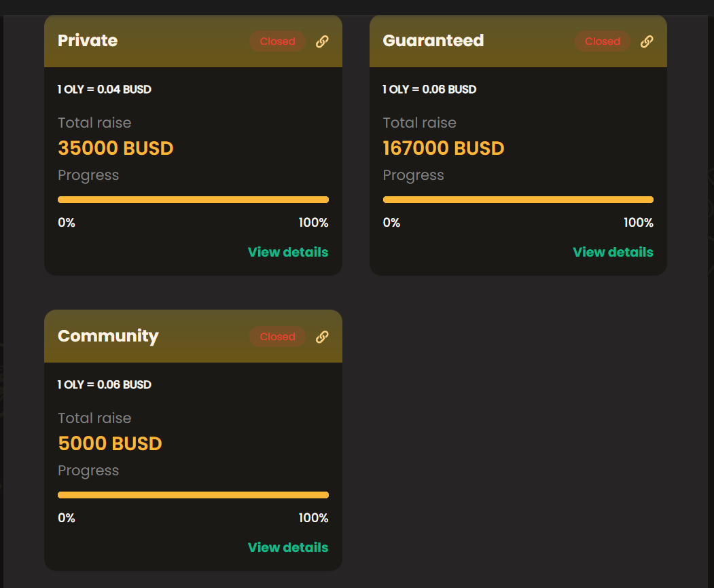Open View details for Guaranteed pool
This screenshot has height=588, width=714.
click(x=613, y=252)
